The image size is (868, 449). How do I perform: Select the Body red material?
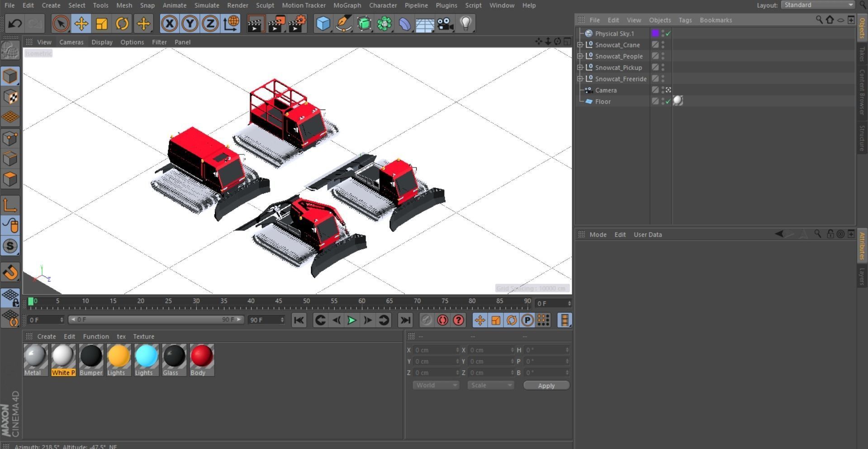click(202, 360)
